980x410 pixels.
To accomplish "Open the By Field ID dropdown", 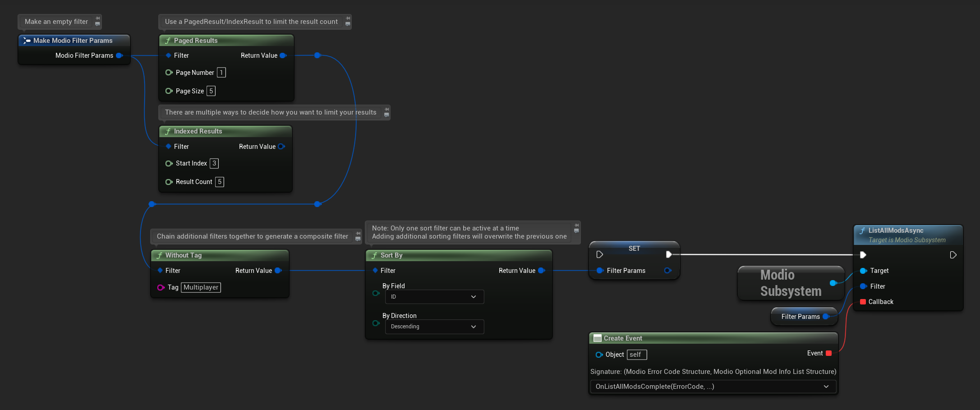I will pos(435,297).
